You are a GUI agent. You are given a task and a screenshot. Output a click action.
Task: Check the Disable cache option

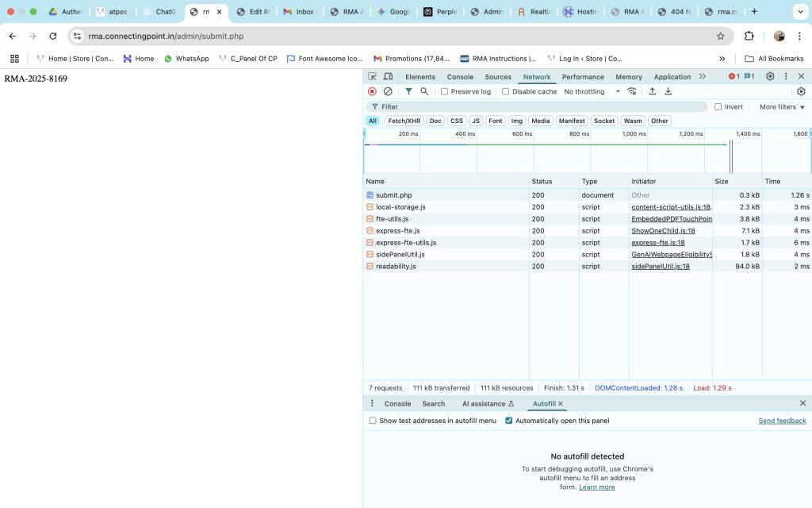coord(506,91)
